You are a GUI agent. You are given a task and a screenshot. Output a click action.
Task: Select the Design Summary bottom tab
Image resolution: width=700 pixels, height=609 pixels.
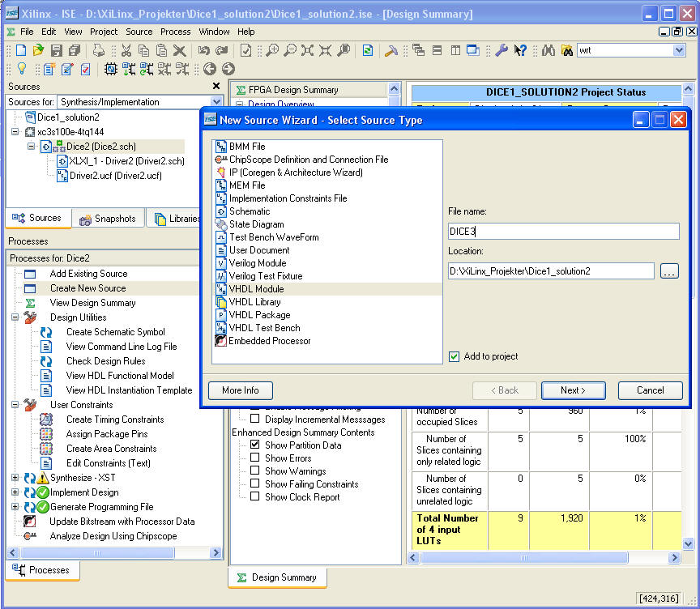[277, 577]
